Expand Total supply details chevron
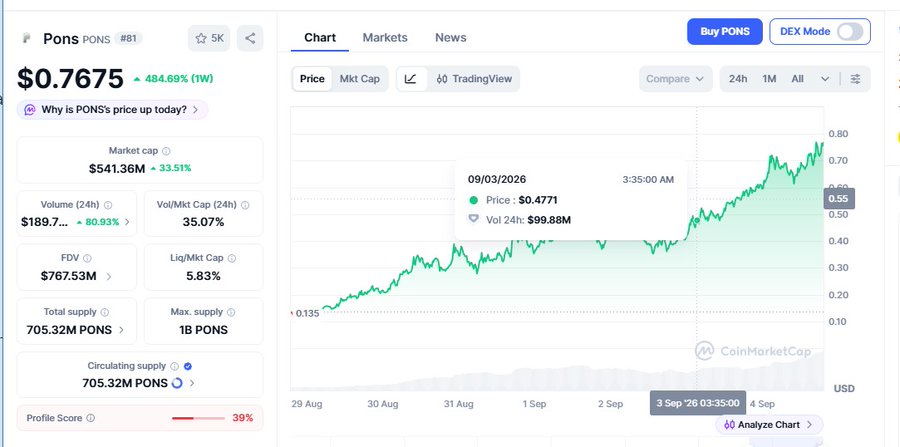Viewport: 900px width, 447px height. pos(121,330)
